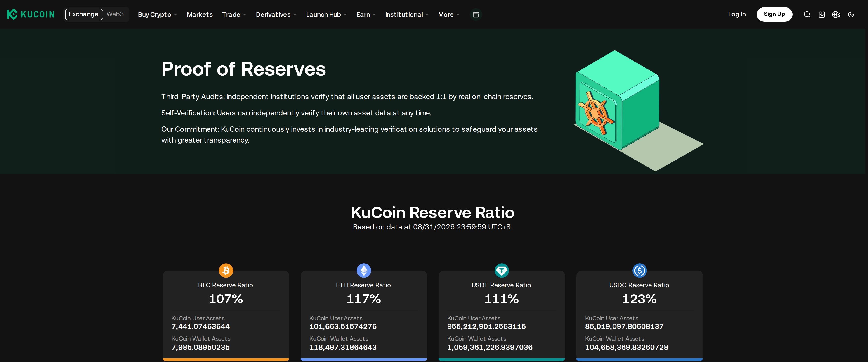Expand the Buy Crypto dropdown
The height and width of the screenshot is (362, 868).
157,14
